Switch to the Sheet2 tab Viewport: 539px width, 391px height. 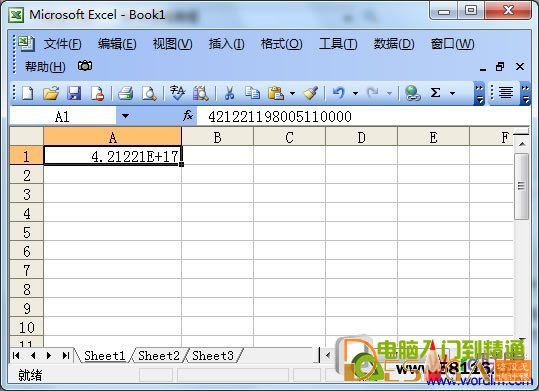(x=159, y=355)
